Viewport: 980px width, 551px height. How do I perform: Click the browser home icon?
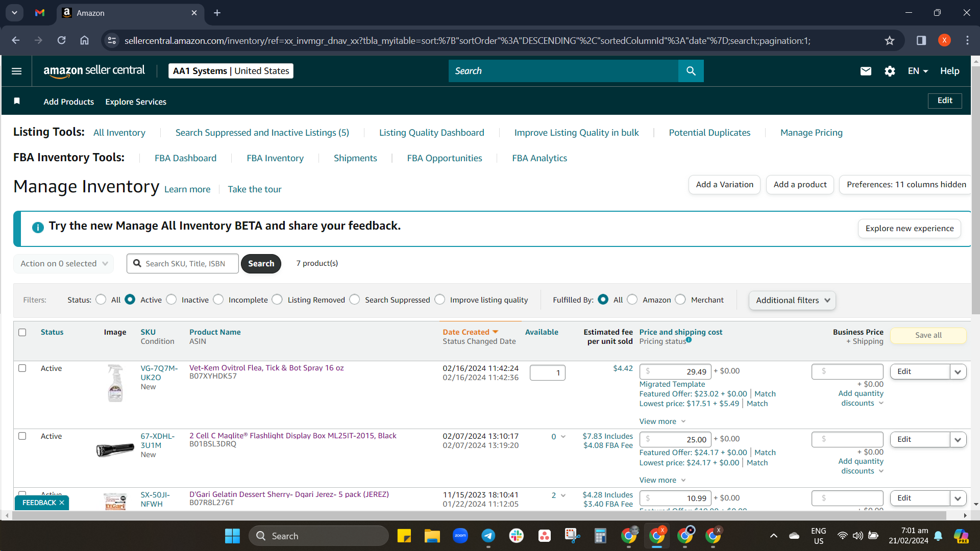coord(84,40)
